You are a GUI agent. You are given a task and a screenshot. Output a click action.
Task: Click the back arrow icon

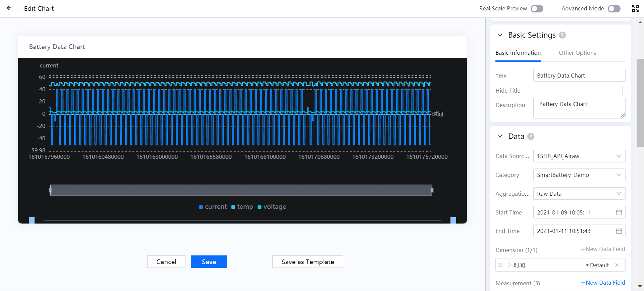[9, 8]
